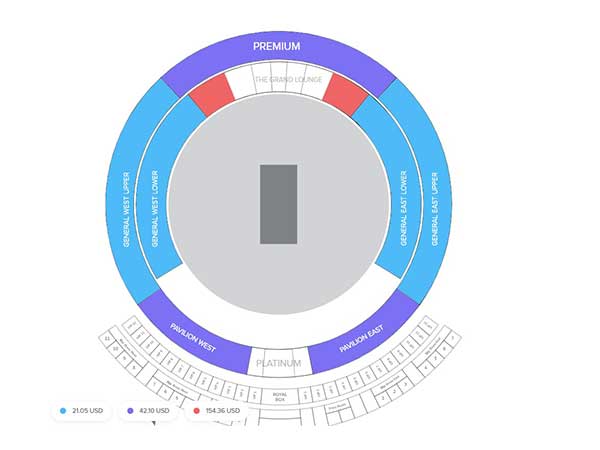The width and height of the screenshot is (600, 450).
Task: Filter by 154.36 USD price legend
Action: pos(217,411)
